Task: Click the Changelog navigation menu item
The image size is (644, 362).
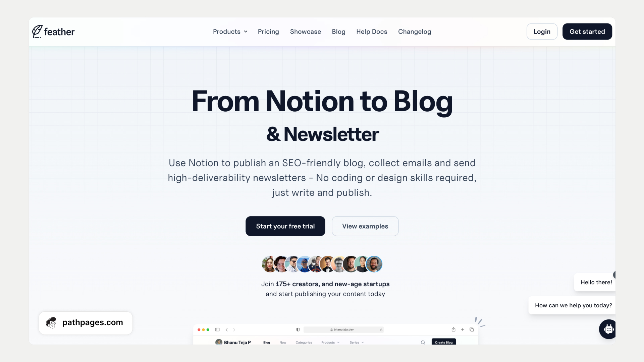Action: (x=415, y=32)
